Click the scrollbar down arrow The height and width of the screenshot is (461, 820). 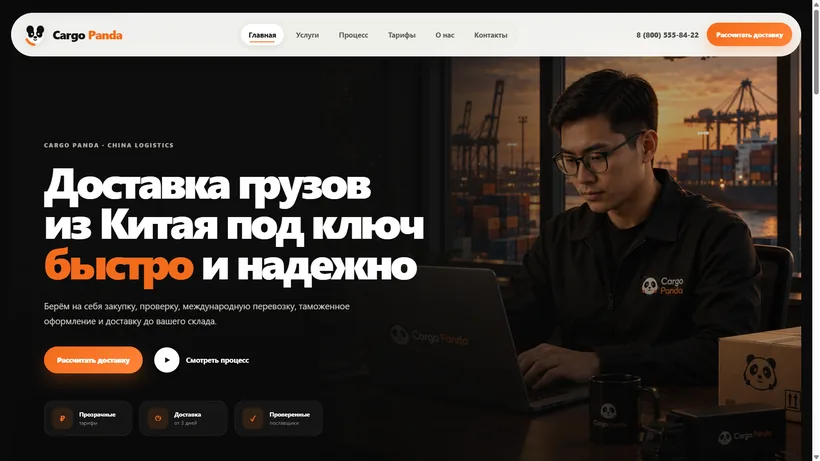816,457
